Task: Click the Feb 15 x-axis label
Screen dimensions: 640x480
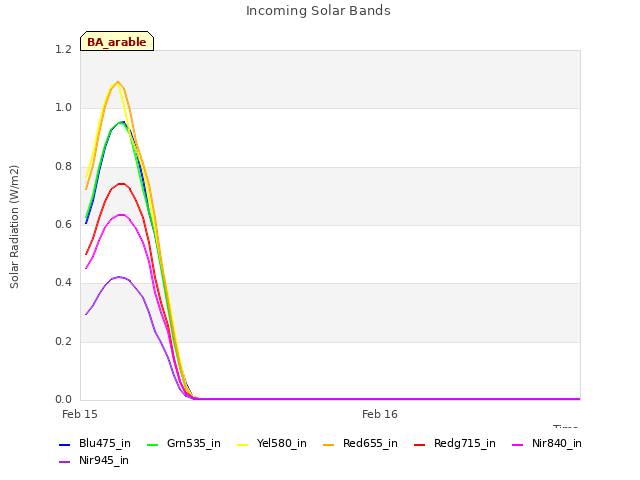Action: (80, 414)
